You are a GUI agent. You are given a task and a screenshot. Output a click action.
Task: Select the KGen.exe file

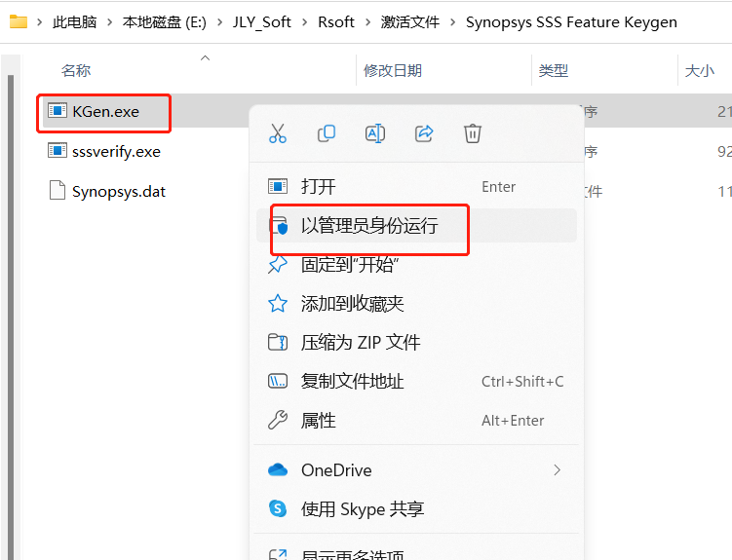click(105, 111)
